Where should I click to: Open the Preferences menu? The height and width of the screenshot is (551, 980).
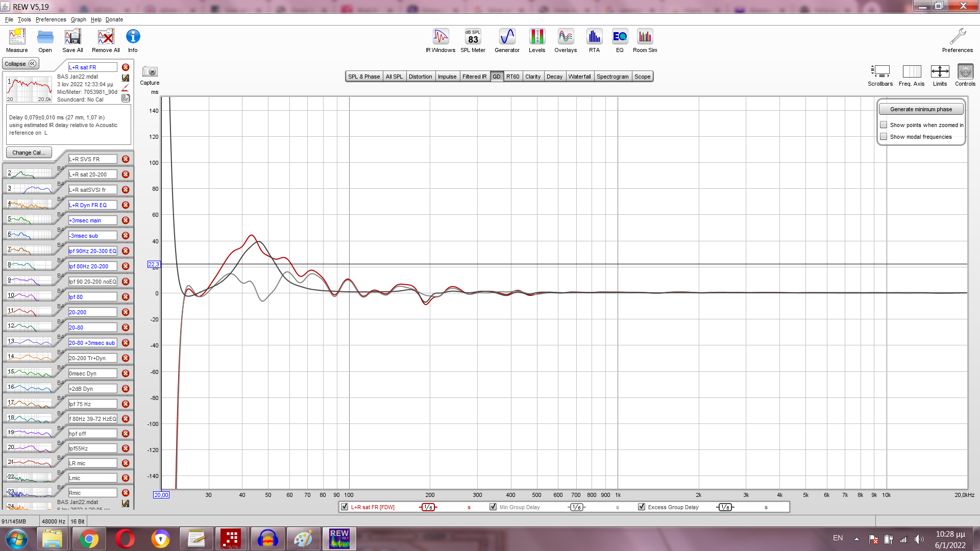pos(51,19)
